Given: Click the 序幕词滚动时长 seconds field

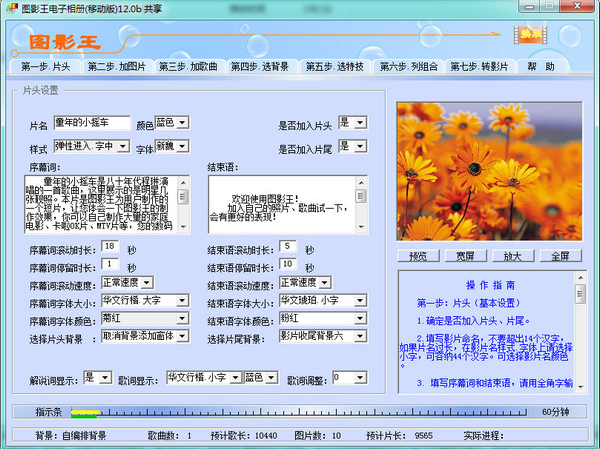Looking at the screenshot, I should point(110,246).
